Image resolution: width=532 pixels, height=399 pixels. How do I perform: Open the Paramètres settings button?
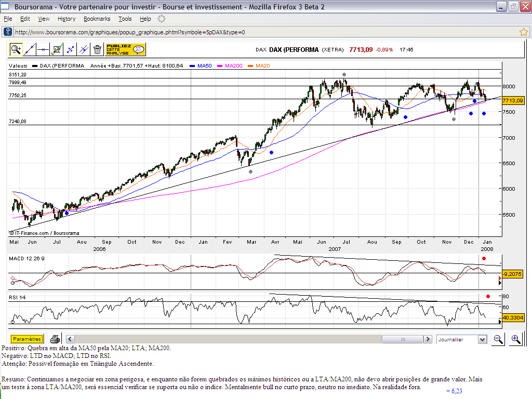click(x=27, y=339)
